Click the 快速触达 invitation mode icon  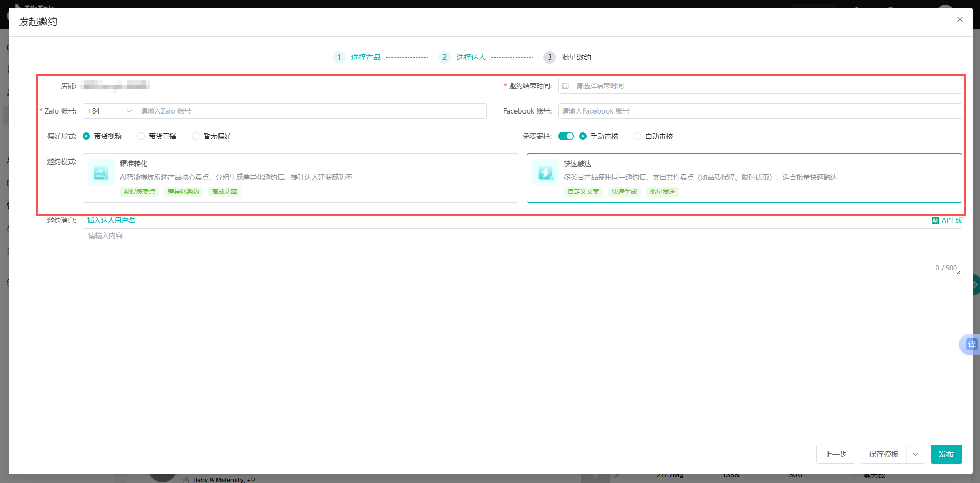click(x=545, y=172)
